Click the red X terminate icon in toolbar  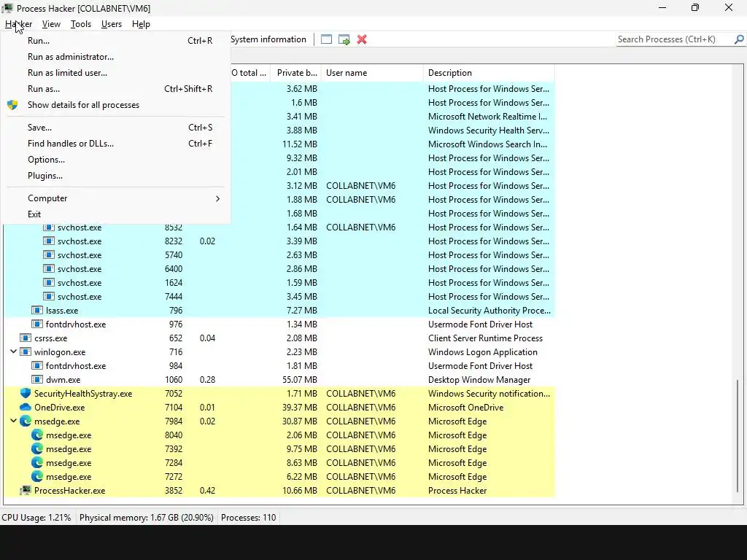(x=362, y=39)
